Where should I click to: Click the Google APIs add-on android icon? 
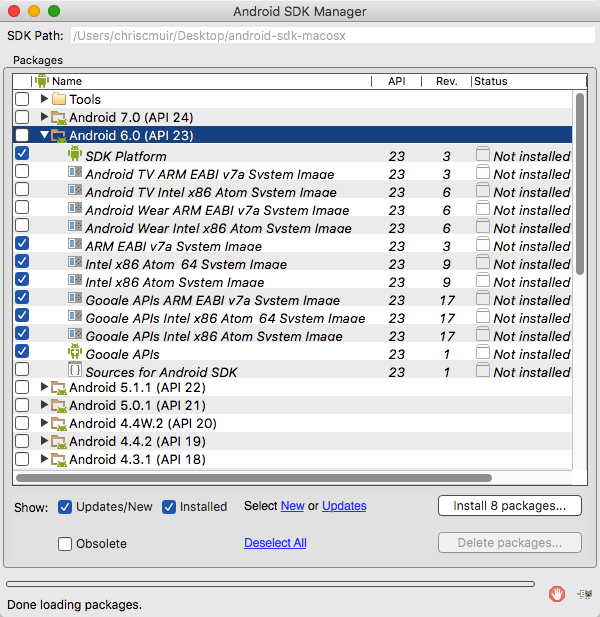pyautogui.click(x=75, y=351)
